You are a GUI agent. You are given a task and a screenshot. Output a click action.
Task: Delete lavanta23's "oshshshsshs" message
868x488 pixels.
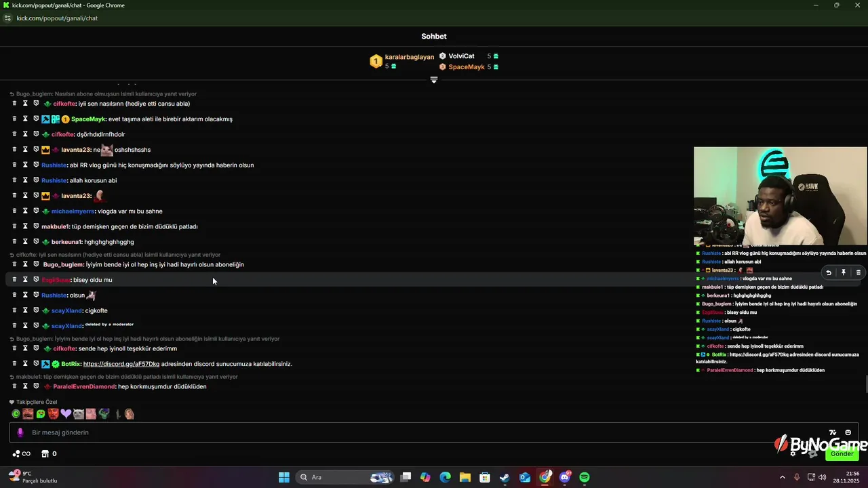(x=14, y=150)
